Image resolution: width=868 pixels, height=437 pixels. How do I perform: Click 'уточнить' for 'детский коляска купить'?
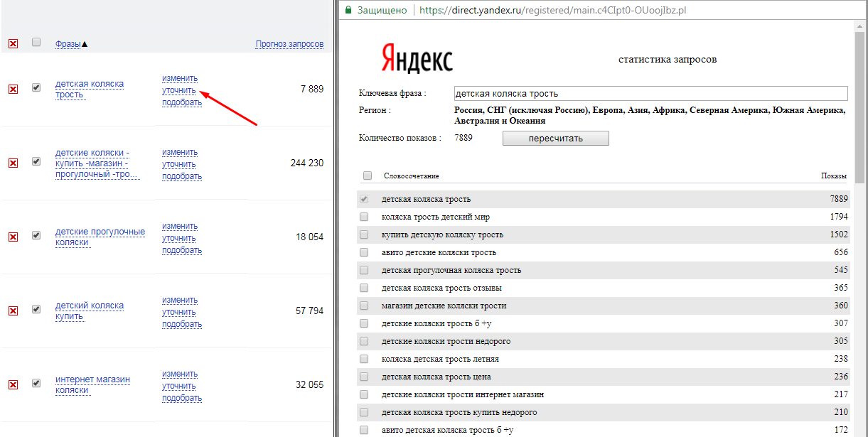pos(179,312)
